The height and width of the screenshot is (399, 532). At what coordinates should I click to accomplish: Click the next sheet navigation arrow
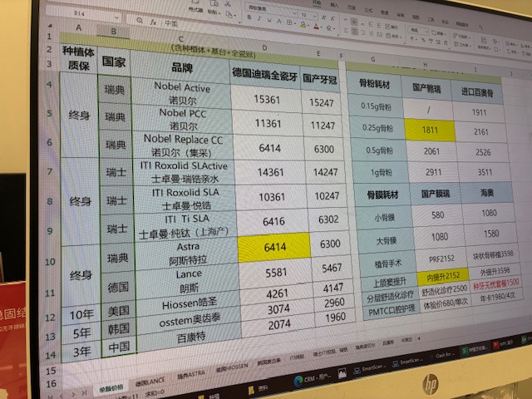[x=73, y=394]
